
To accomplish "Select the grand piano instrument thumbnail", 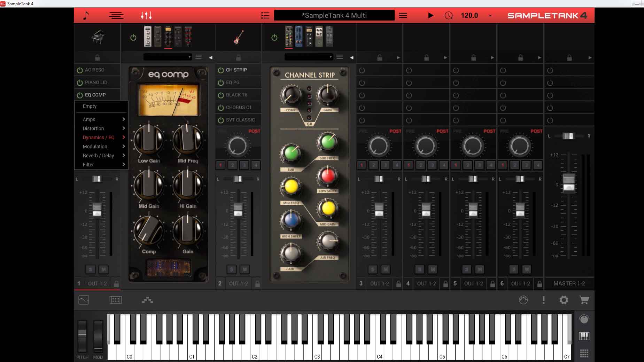I will pos(98,37).
